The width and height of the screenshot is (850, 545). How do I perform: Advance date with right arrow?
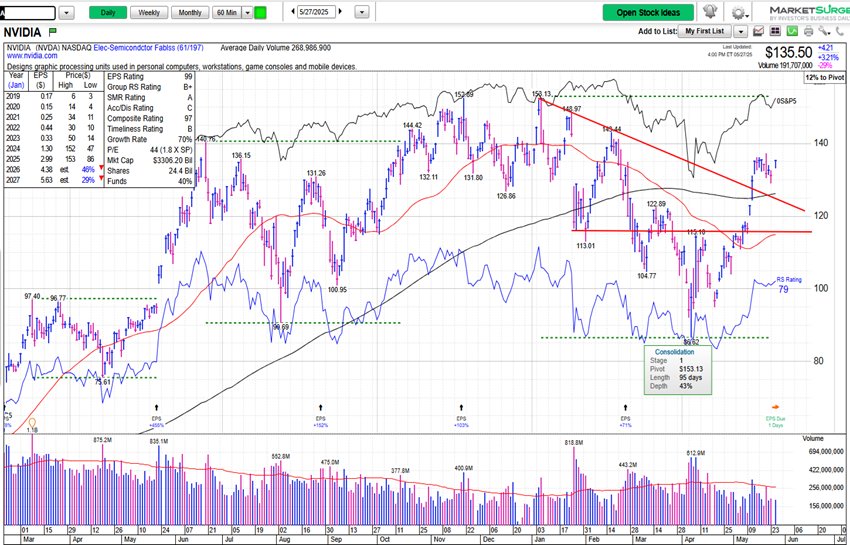pyautogui.click(x=340, y=11)
